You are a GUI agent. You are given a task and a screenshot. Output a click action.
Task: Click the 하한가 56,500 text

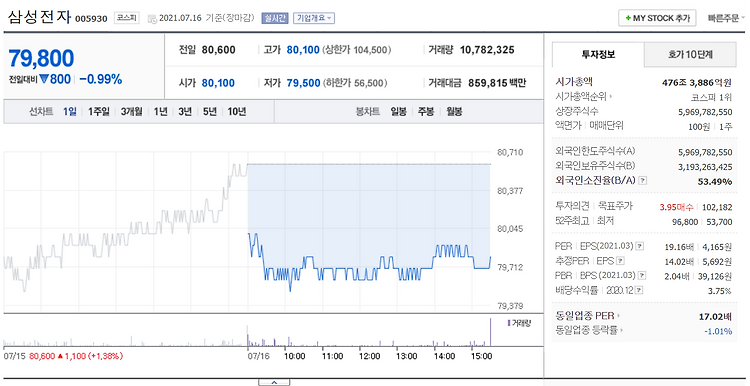(x=354, y=83)
